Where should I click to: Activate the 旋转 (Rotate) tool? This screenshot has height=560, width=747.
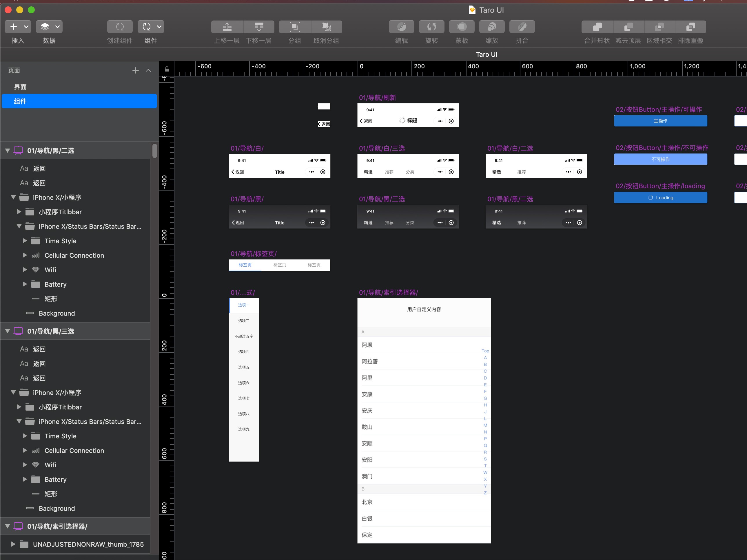click(431, 27)
